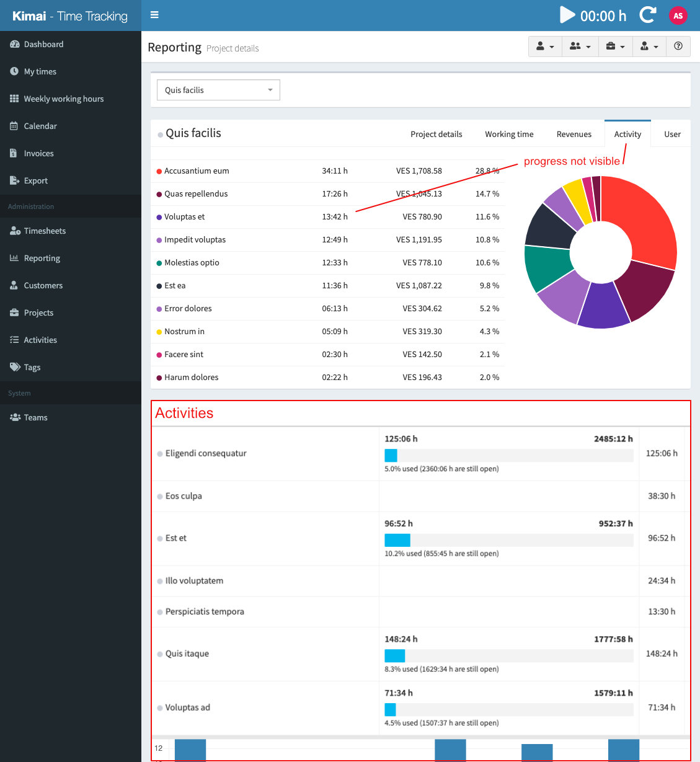The image size is (700, 762).
Task: Open the Dashboard sidebar item
Action: click(71, 44)
